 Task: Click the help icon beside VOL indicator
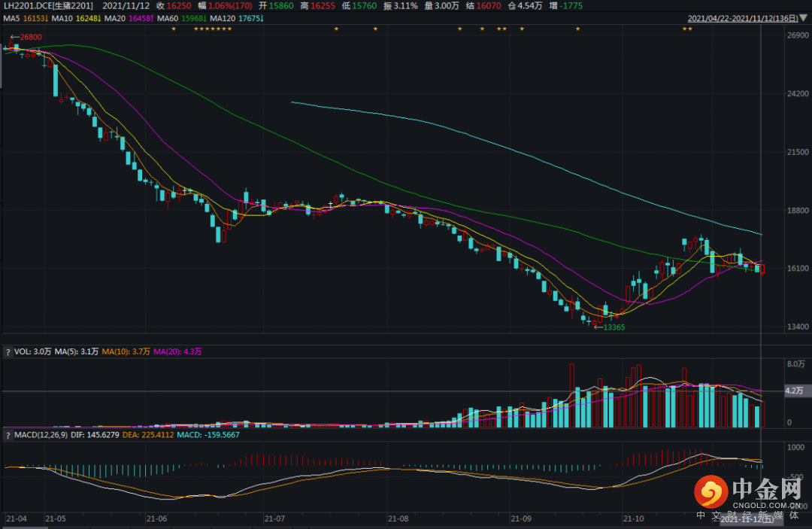(8, 351)
